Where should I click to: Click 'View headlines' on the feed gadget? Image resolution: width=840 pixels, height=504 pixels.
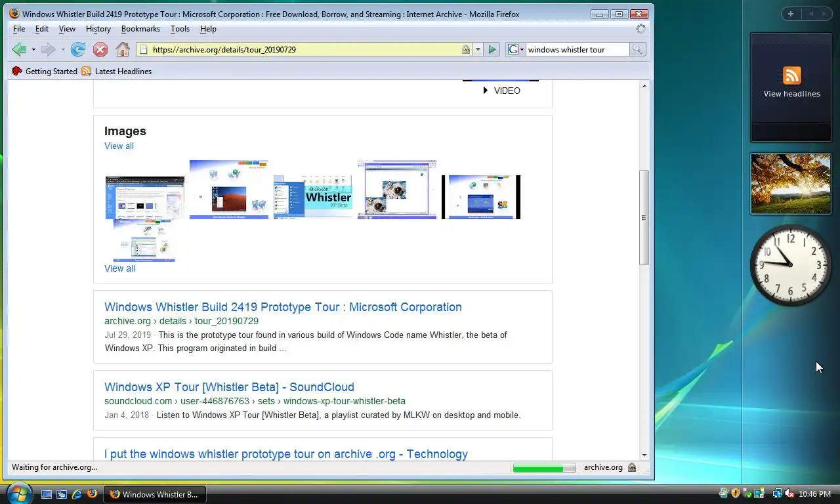click(791, 94)
